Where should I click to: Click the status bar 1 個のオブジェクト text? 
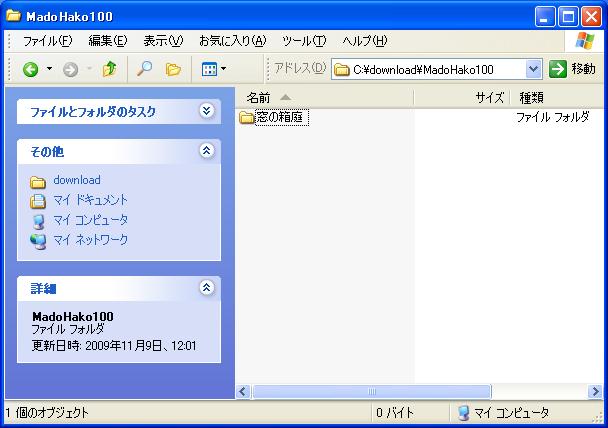pyautogui.click(x=47, y=413)
